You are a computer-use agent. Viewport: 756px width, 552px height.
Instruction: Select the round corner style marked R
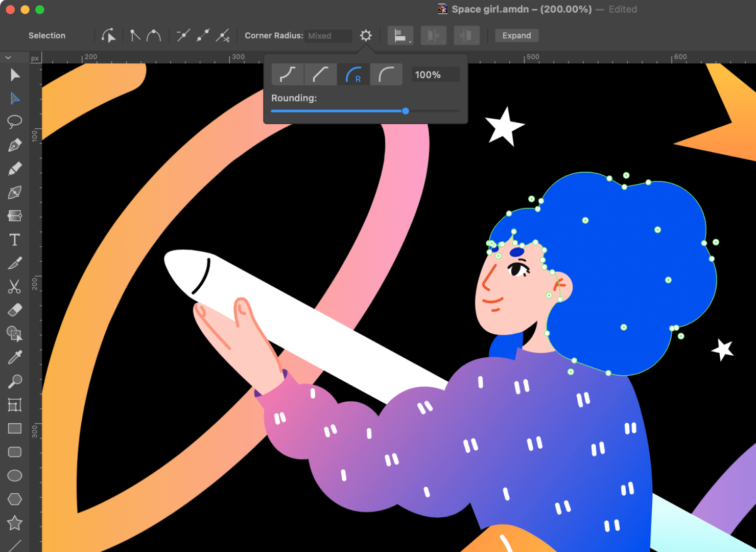[353, 75]
